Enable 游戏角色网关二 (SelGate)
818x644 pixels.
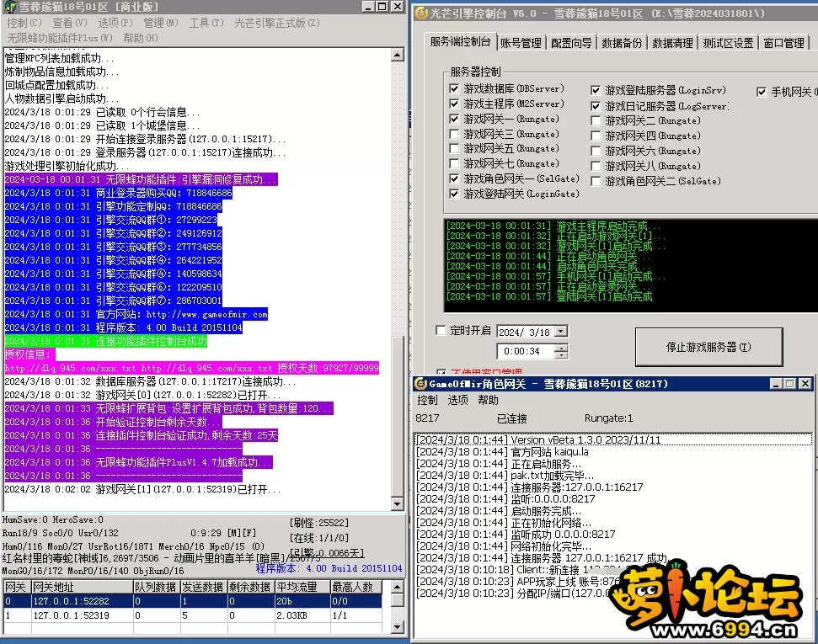point(596,182)
